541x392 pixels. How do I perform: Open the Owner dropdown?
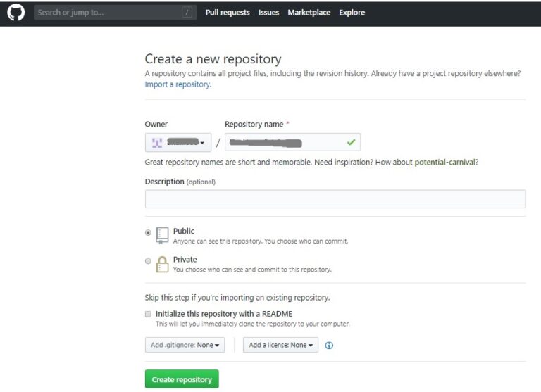coord(178,143)
